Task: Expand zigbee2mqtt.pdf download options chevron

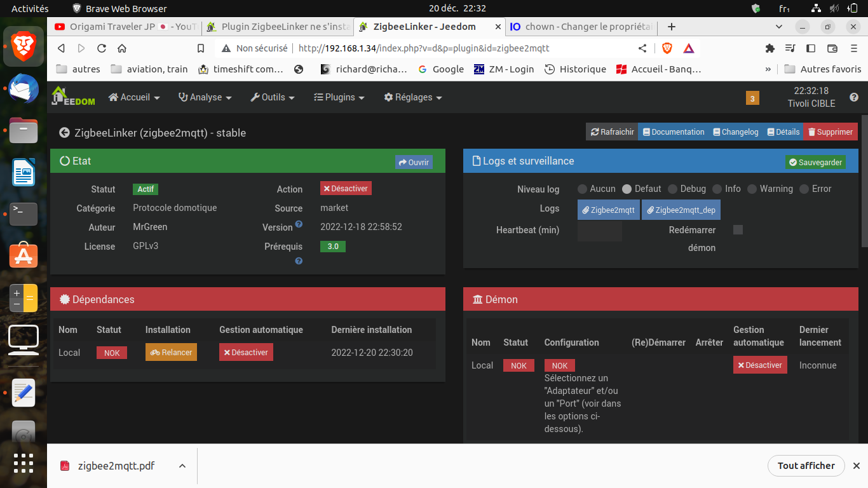Action: (x=182, y=466)
